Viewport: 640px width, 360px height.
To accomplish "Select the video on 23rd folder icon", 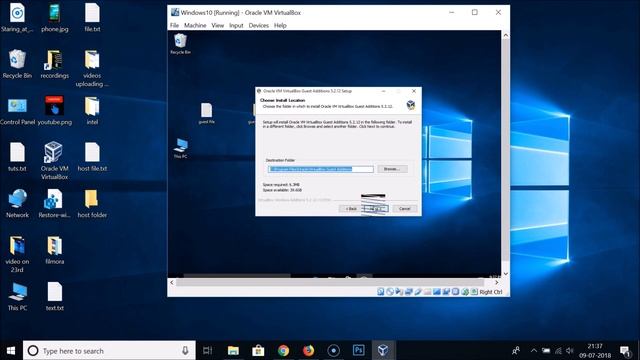I will tap(17, 254).
